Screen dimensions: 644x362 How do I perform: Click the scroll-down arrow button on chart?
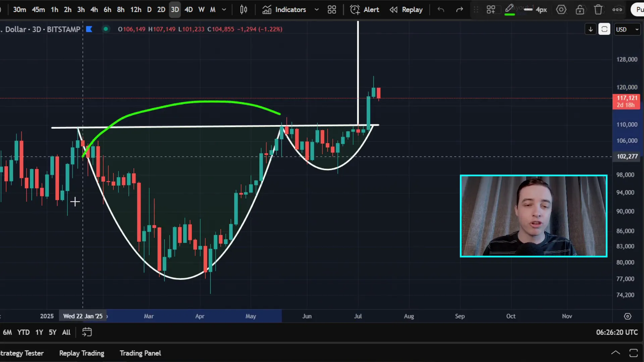pyautogui.click(x=591, y=29)
